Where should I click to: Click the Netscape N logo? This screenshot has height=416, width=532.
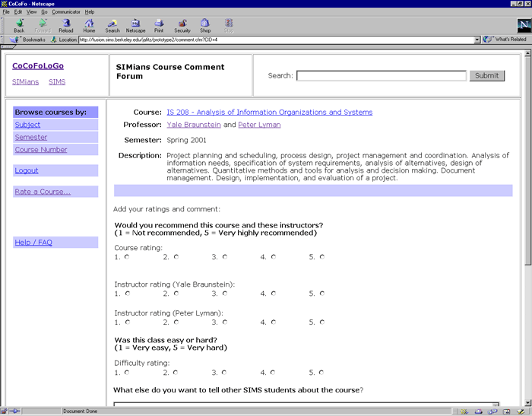524,25
